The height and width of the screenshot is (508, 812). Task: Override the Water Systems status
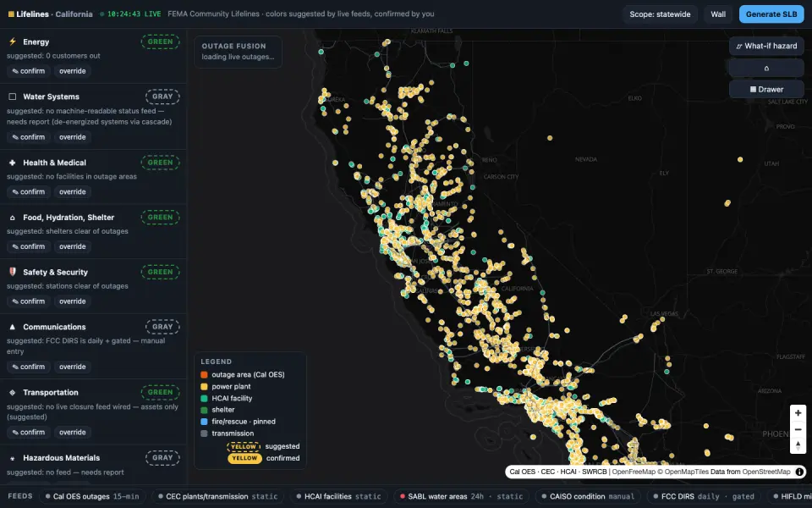click(x=73, y=137)
